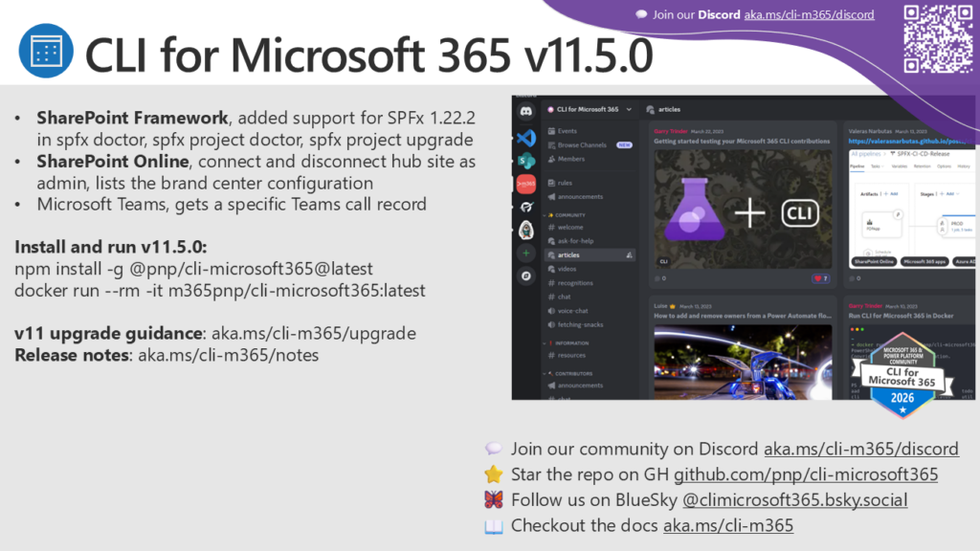Click the 'SharePoint Online' bold heading

point(113,161)
